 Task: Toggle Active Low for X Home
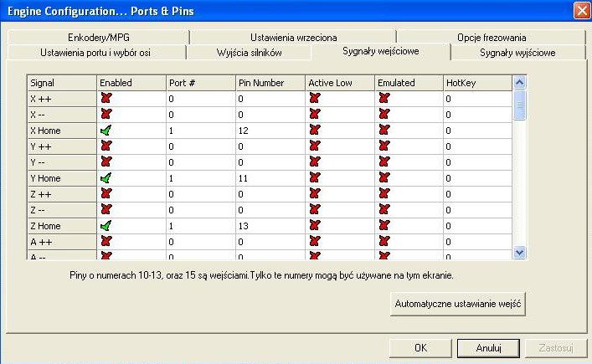(315, 131)
